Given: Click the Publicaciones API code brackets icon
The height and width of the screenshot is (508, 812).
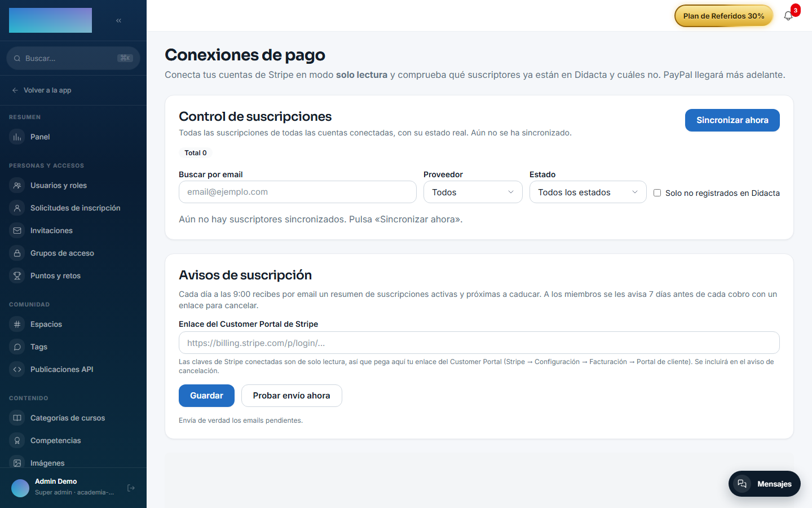Looking at the screenshot, I should [17, 370].
